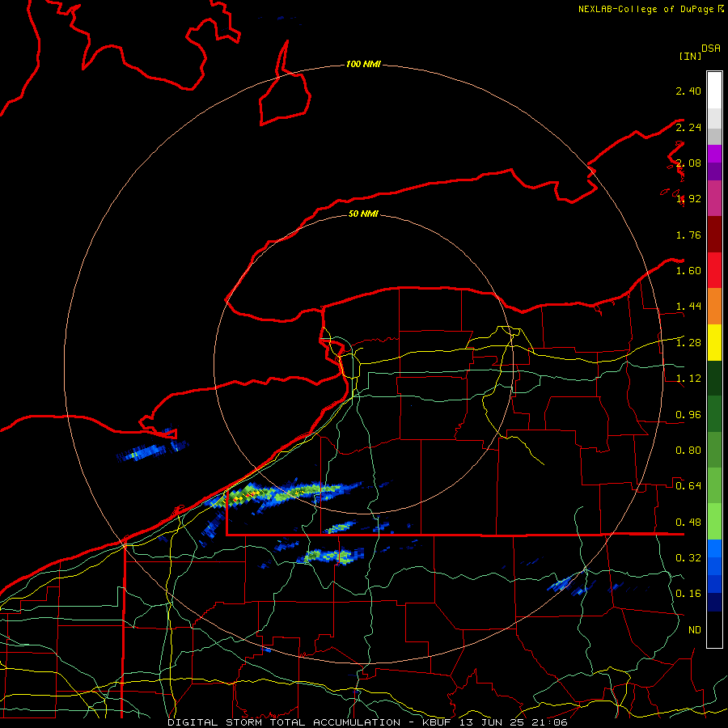Screen dimensions: 728x728
Task: Click the [IN] units label
Action: pyautogui.click(x=690, y=56)
